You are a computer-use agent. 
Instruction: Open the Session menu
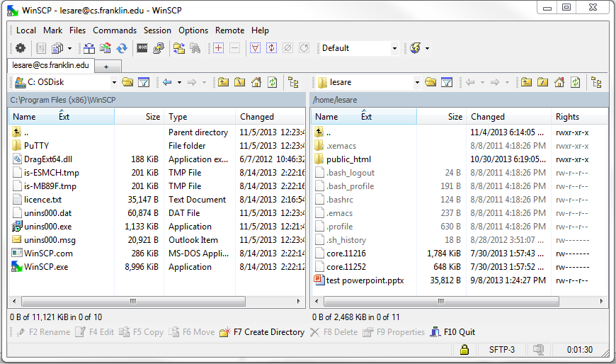157,30
